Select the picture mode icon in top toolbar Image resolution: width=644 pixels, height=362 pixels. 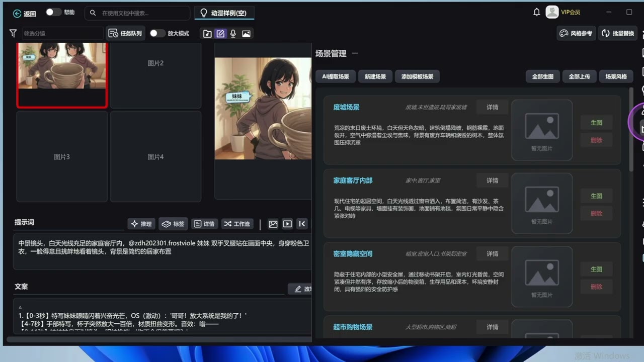pos(246,34)
